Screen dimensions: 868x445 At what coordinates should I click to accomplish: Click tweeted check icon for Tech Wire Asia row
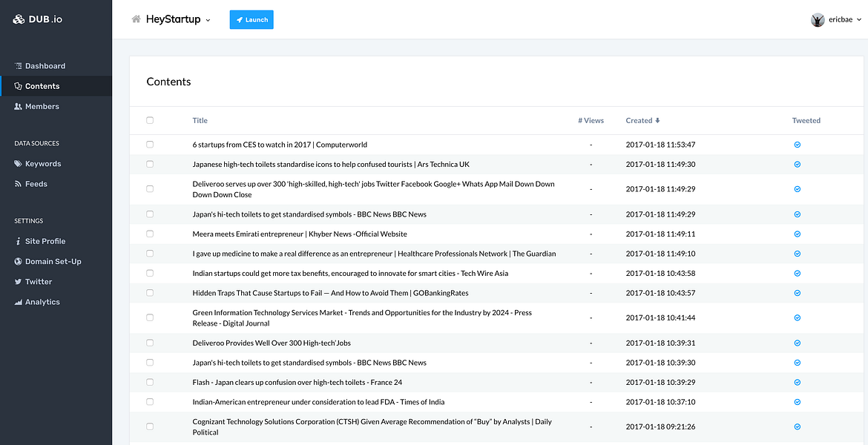[798, 273]
